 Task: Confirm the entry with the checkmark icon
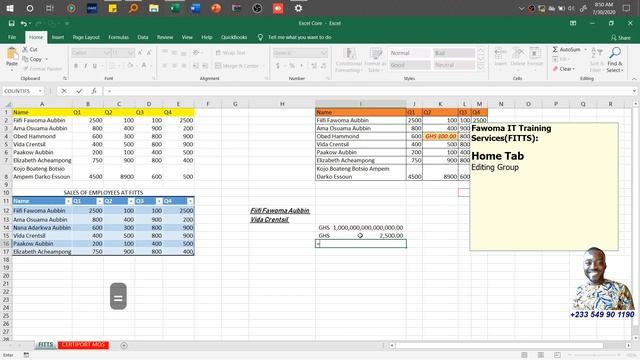pos(79,91)
